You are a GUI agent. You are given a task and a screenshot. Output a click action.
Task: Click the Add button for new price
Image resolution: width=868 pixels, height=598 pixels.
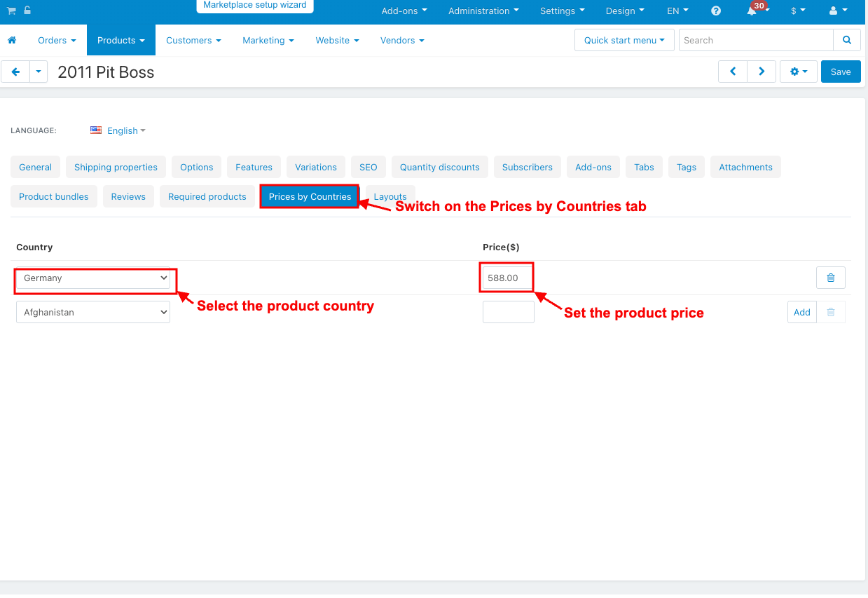801,313
